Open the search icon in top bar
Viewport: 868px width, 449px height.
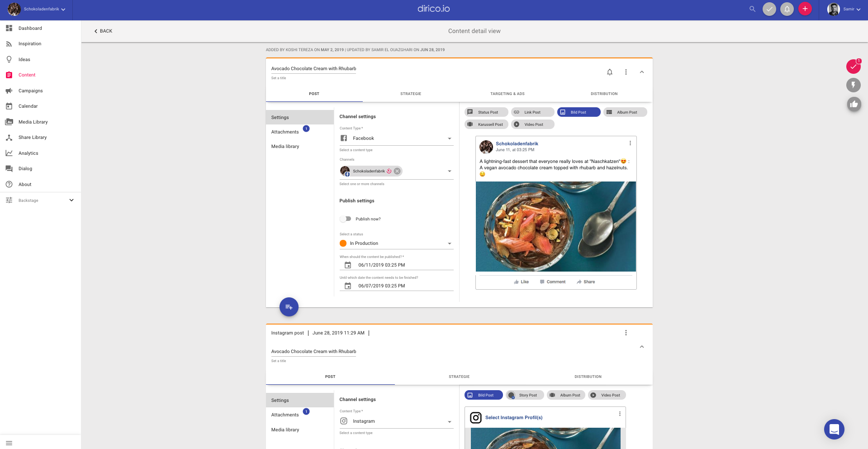[x=752, y=9]
